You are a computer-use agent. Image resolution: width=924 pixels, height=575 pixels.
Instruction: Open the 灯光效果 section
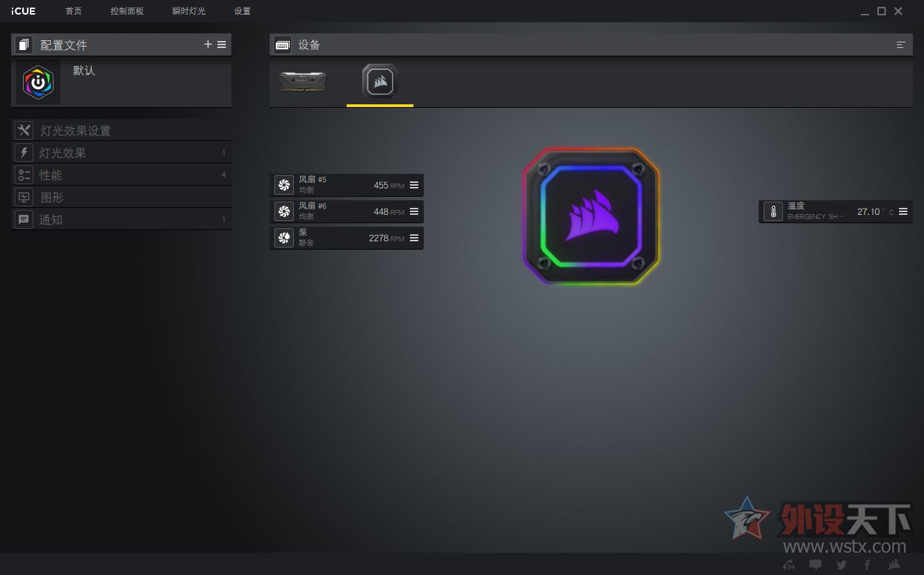coord(121,152)
